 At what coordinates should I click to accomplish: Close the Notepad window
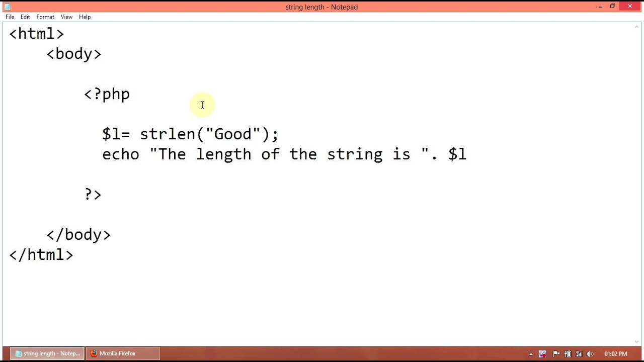tap(630, 7)
